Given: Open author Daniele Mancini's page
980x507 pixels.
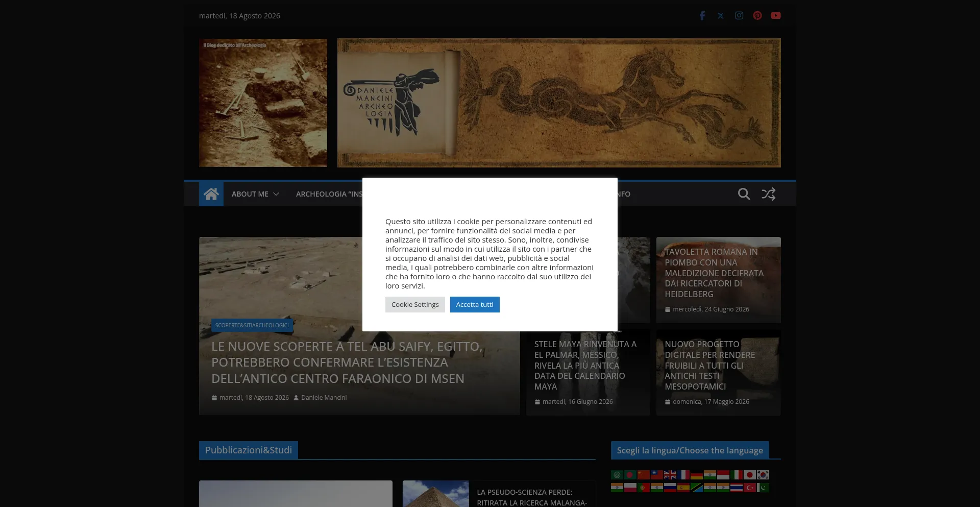Looking at the screenshot, I should point(324,398).
